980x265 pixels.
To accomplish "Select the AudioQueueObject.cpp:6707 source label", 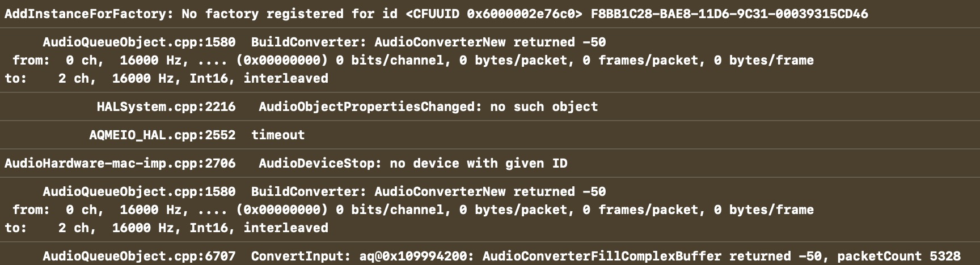I will pyautogui.click(x=139, y=256).
